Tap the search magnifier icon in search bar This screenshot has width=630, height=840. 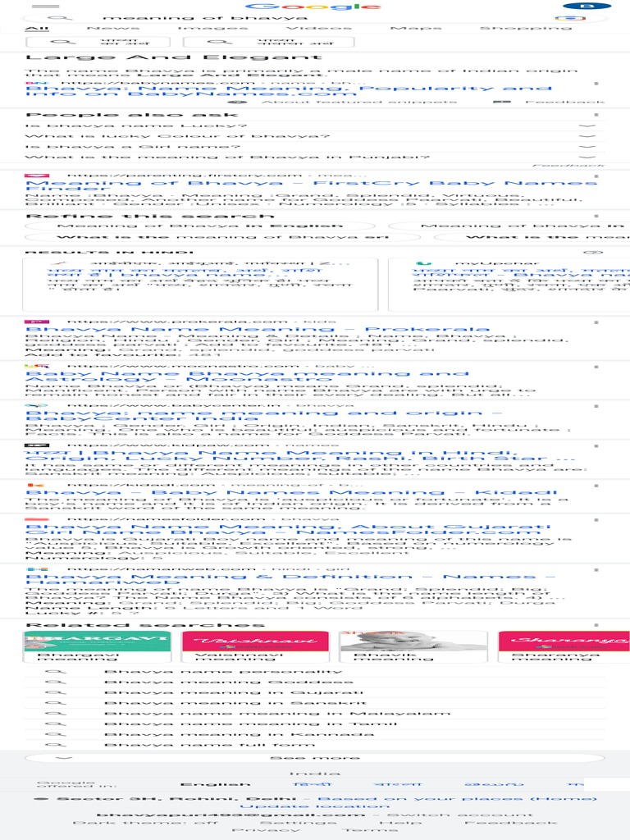[60, 18]
